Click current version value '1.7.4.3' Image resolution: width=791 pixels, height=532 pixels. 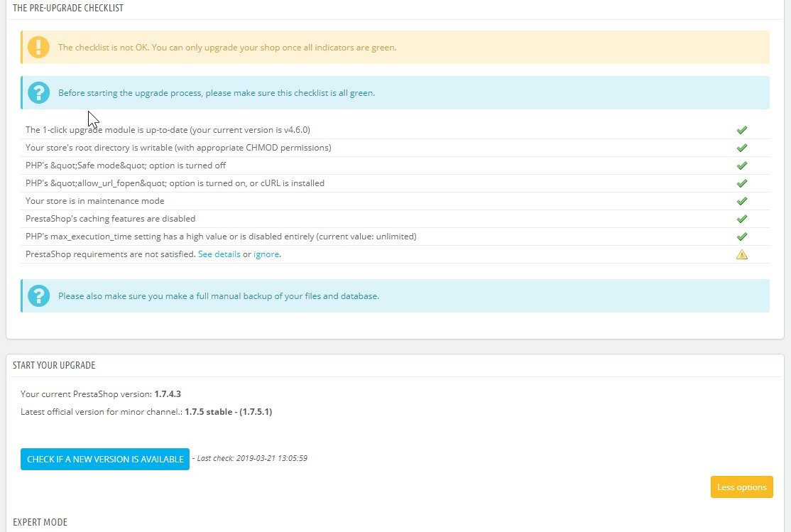point(168,393)
